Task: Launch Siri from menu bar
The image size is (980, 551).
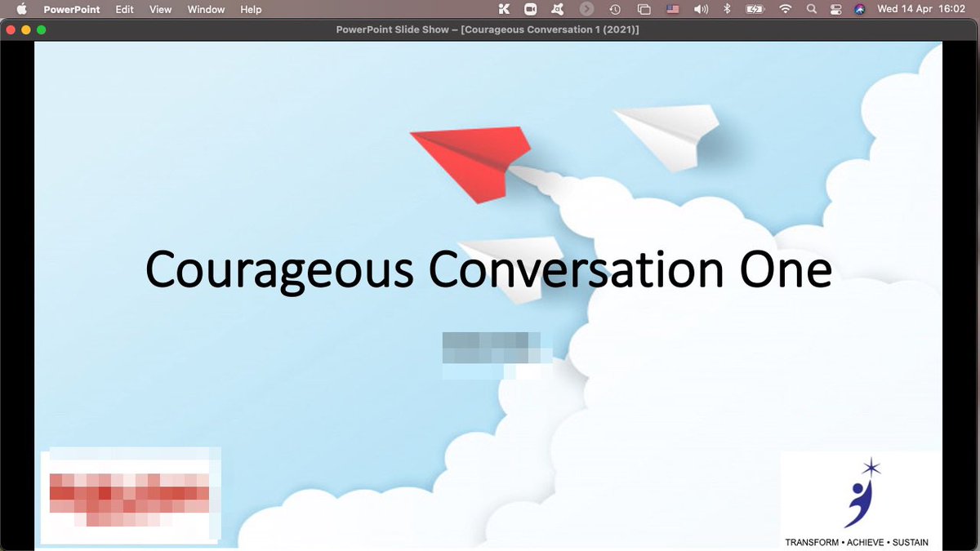Action: coord(859,9)
